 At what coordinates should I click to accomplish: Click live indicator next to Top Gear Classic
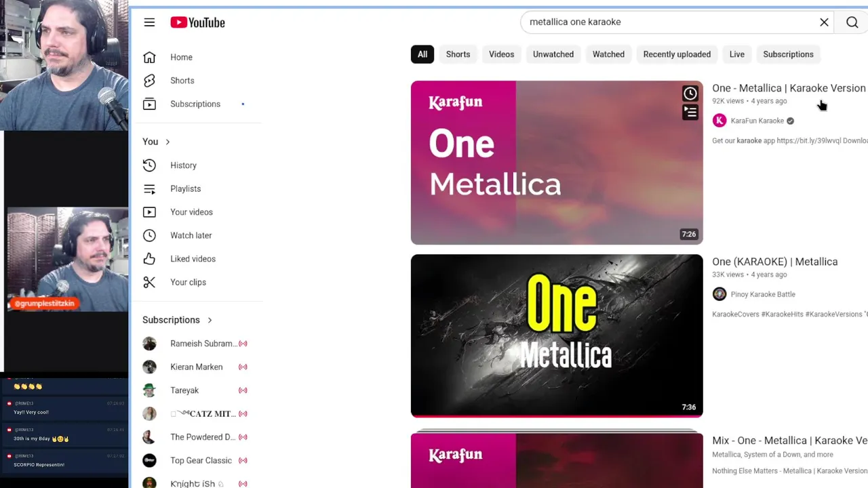(243, 460)
